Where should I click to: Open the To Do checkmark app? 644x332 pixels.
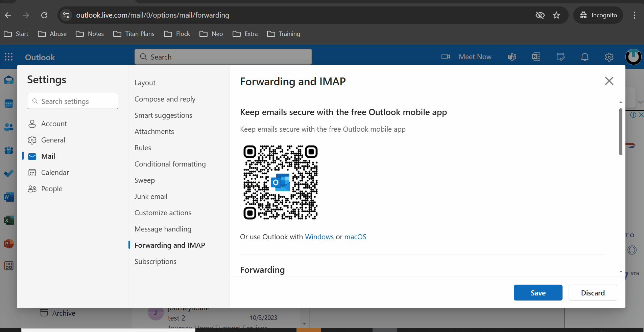coord(9,174)
